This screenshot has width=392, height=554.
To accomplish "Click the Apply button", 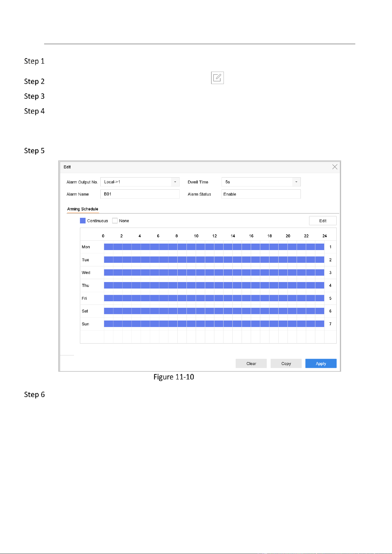I will click(321, 363).
